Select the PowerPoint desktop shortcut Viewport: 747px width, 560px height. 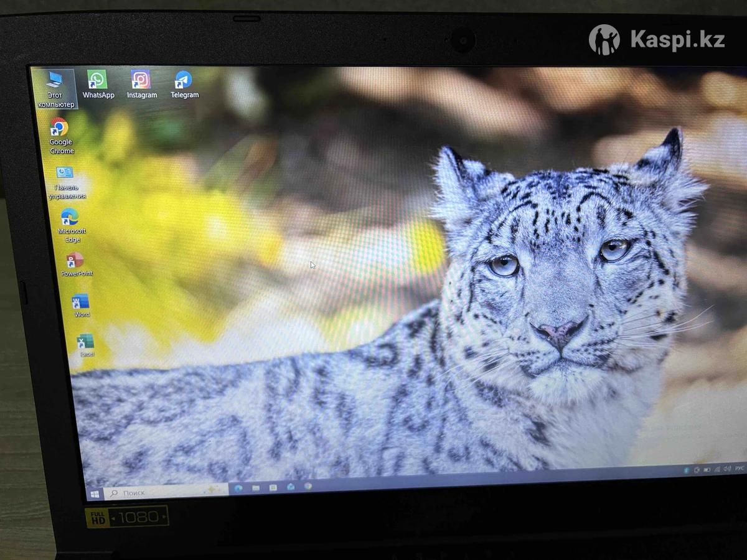click(x=76, y=261)
